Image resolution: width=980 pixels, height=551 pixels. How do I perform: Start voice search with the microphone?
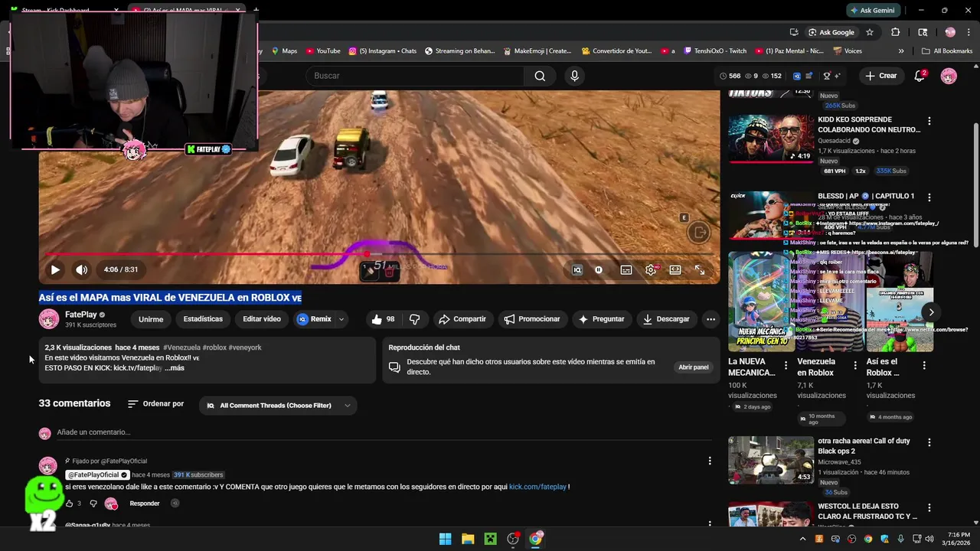pos(574,76)
